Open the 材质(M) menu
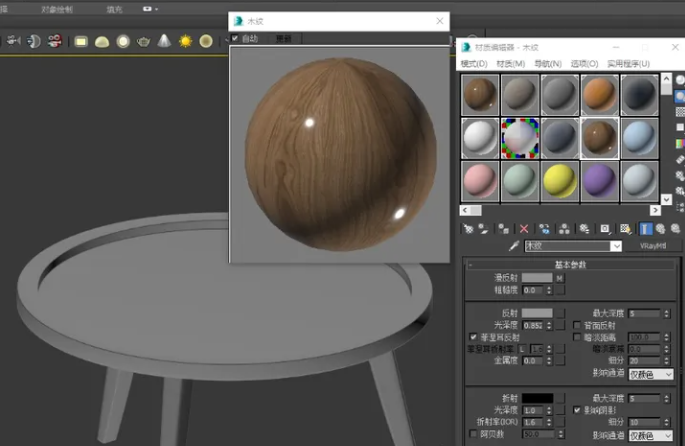This screenshot has height=446, width=685. [510, 64]
